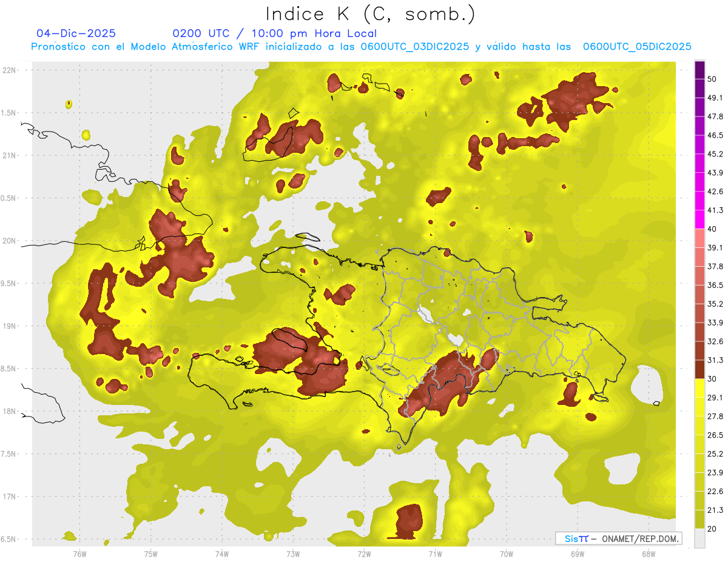Click the colorbar value label '23.9'
Image resolution: width=728 pixels, height=562 pixels.
[x=715, y=473]
